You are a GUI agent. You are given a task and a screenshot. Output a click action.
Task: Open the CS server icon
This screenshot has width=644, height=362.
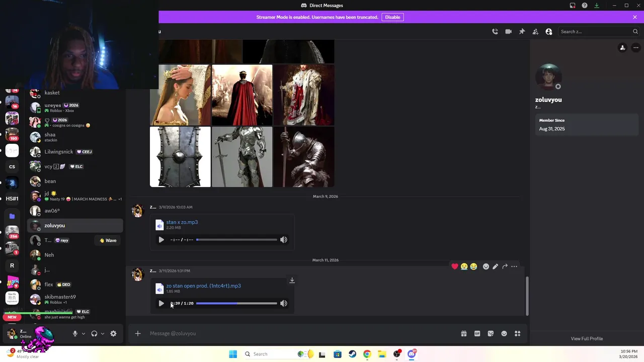(x=12, y=167)
